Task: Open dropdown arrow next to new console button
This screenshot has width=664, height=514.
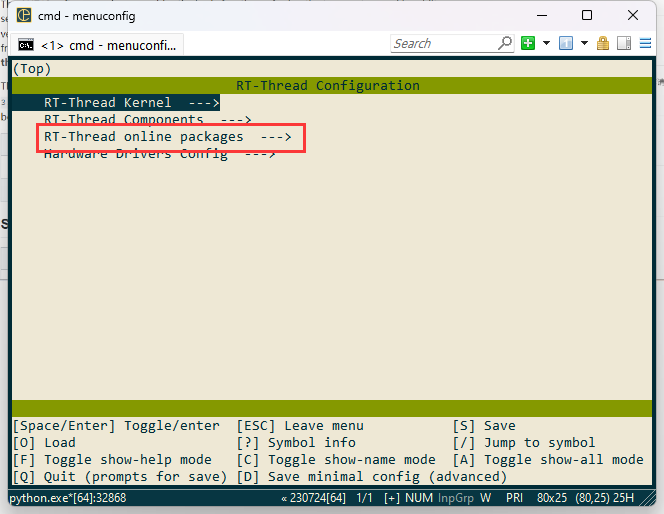Action: (x=546, y=43)
